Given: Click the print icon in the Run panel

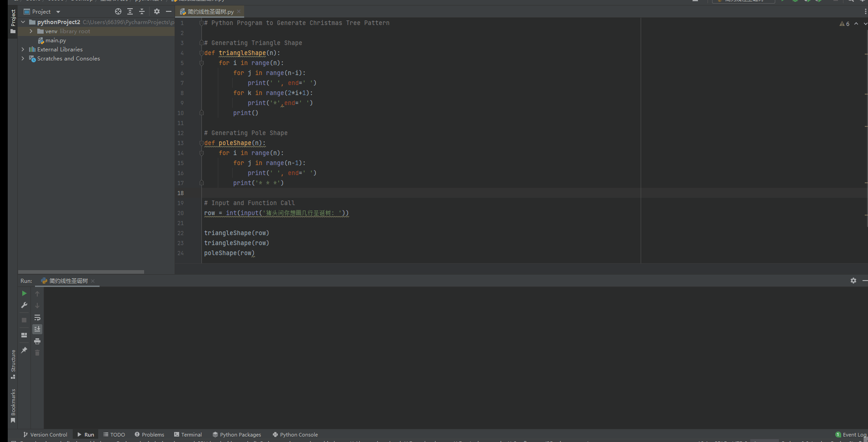Looking at the screenshot, I should coord(37,341).
